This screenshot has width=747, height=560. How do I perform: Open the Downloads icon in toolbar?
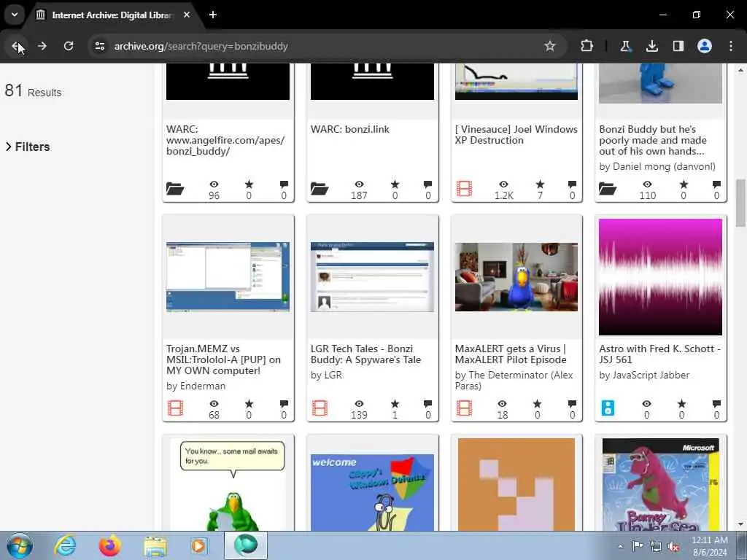tap(651, 46)
